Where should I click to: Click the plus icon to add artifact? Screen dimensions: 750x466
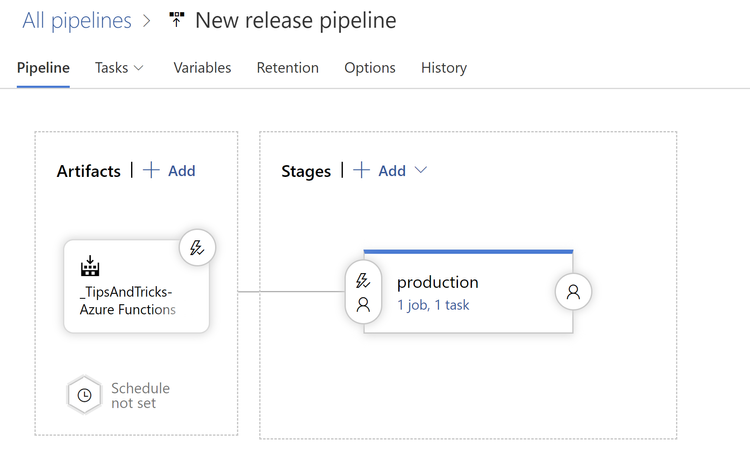pos(152,170)
